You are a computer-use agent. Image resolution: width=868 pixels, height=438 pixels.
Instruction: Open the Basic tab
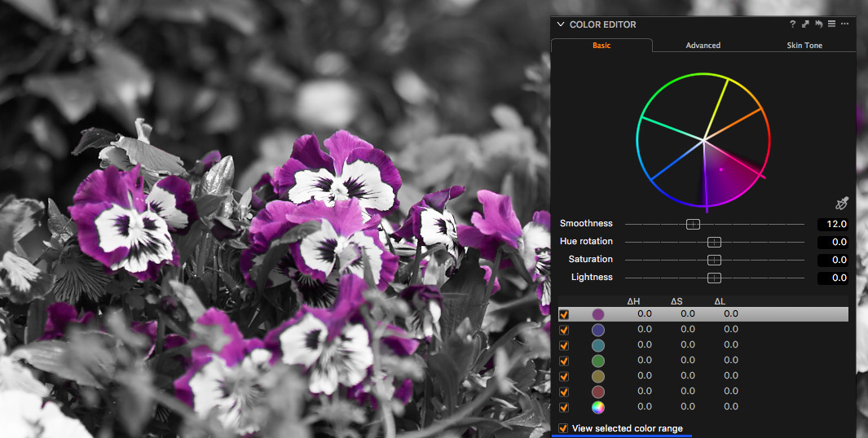point(601,46)
